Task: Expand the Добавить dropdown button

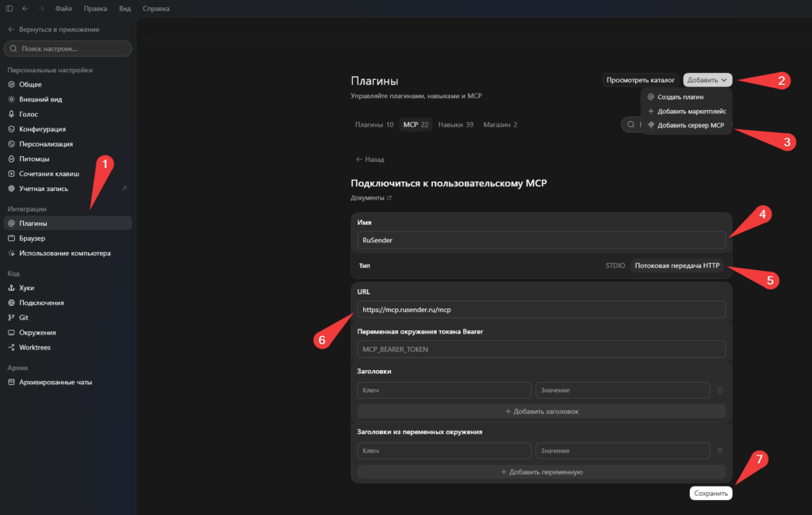Action: coord(707,80)
